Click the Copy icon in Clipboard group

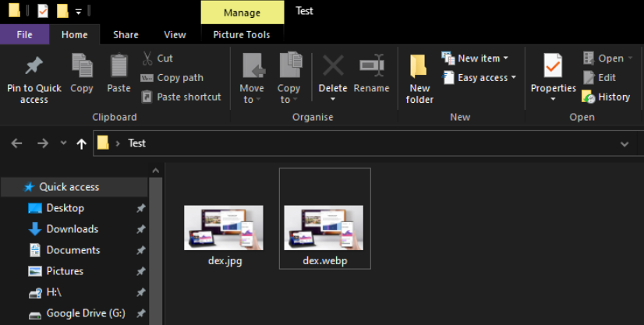[x=82, y=67]
